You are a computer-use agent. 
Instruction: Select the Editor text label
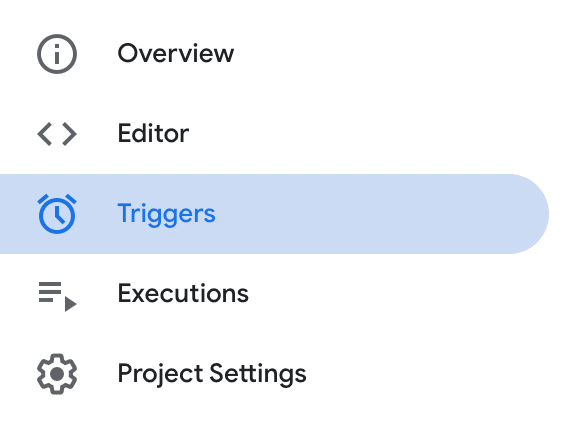[x=153, y=134]
